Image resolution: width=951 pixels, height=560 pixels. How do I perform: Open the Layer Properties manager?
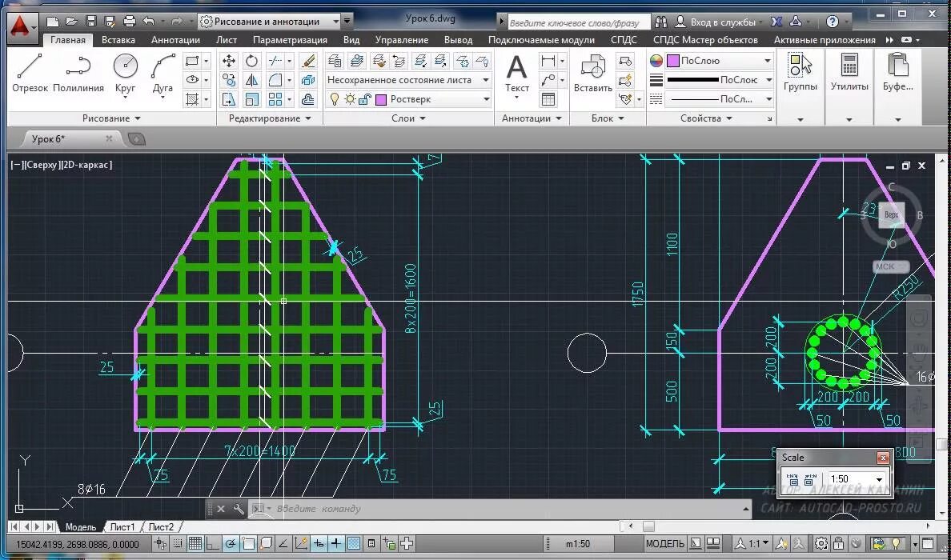tap(335, 61)
